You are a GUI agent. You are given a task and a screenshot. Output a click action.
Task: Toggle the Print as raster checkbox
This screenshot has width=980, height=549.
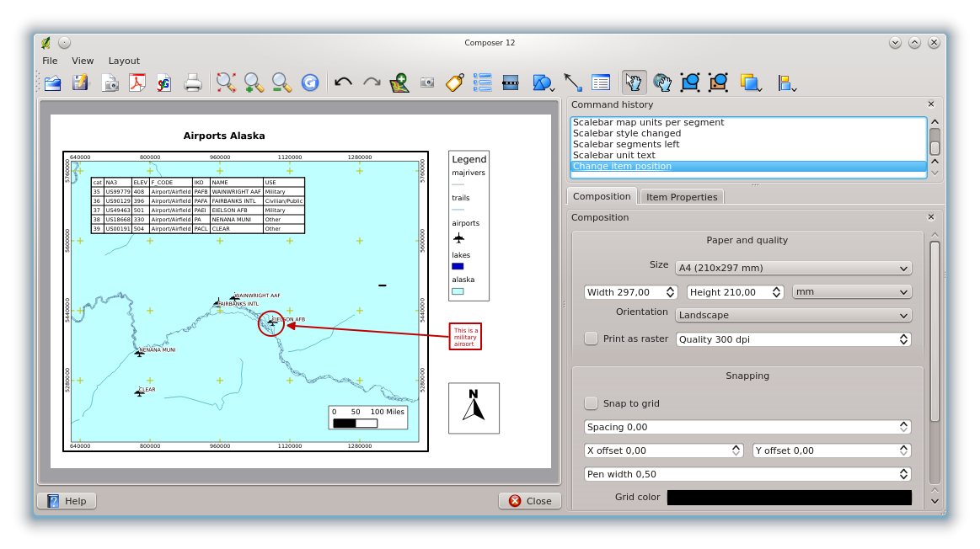tap(592, 338)
